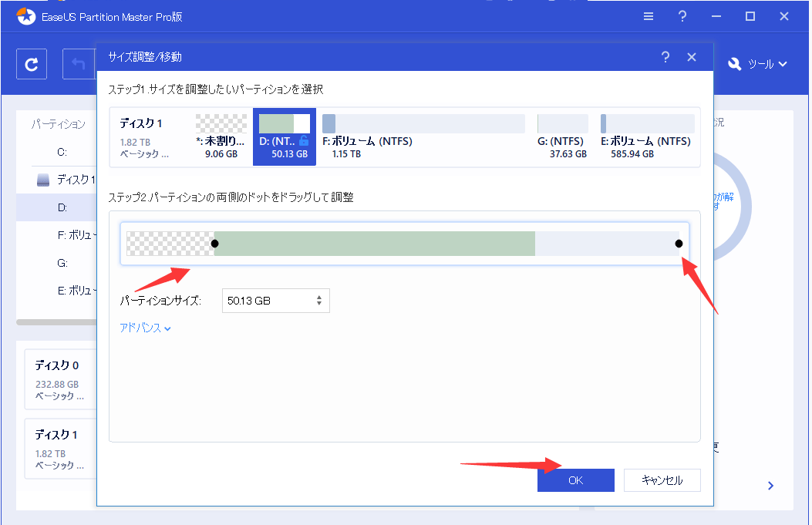Click OK to confirm the resize
This screenshot has height=525, width=812.
pos(575,480)
